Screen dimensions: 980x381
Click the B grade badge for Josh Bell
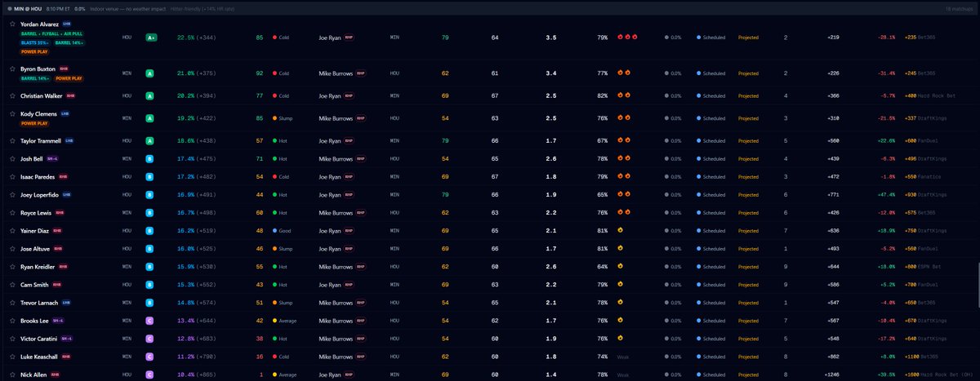[150, 158]
